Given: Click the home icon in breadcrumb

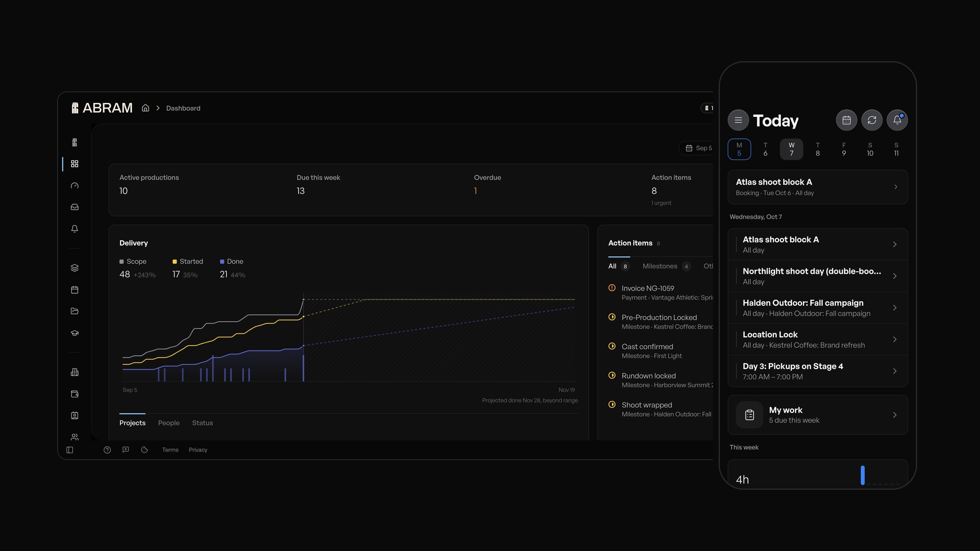Looking at the screenshot, I should tap(145, 108).
